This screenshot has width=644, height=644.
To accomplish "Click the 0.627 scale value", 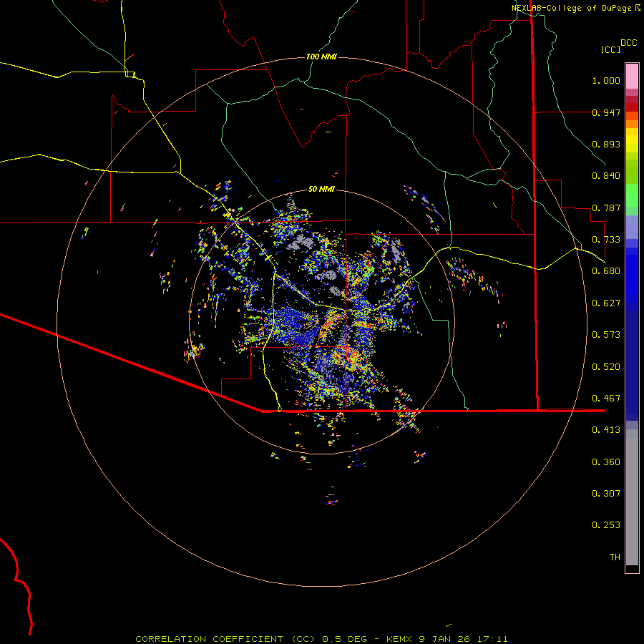I will [606, 303].
